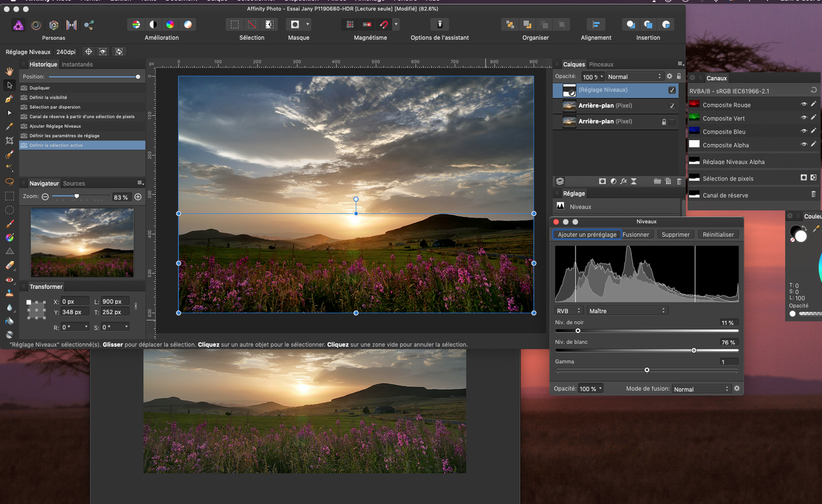822x504 pixels.
Task: Switch to the Liquify persona icon
Action: (36, 25)
